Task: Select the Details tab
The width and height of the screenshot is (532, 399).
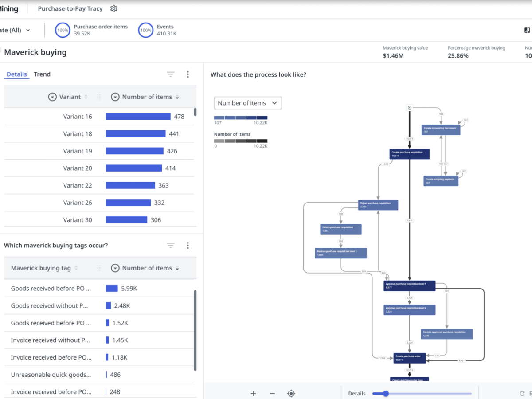Action: click(16, 74)
